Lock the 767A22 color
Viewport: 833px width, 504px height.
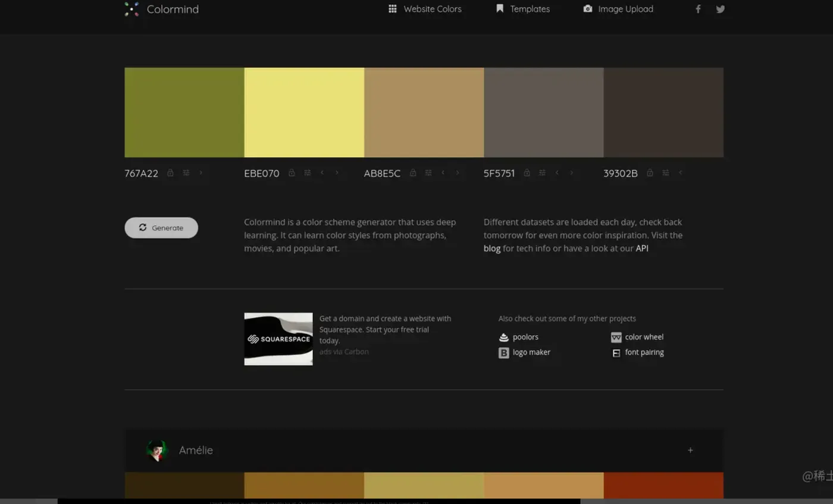[170, 173]
